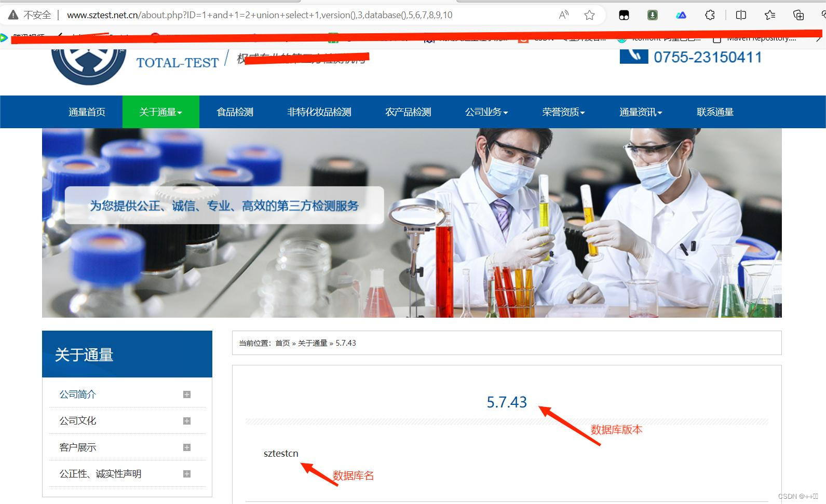Click the banner slogan 为您提供公正、诚信、专业
This screenshot has width=826, height=504.
[x=224, y=206]
